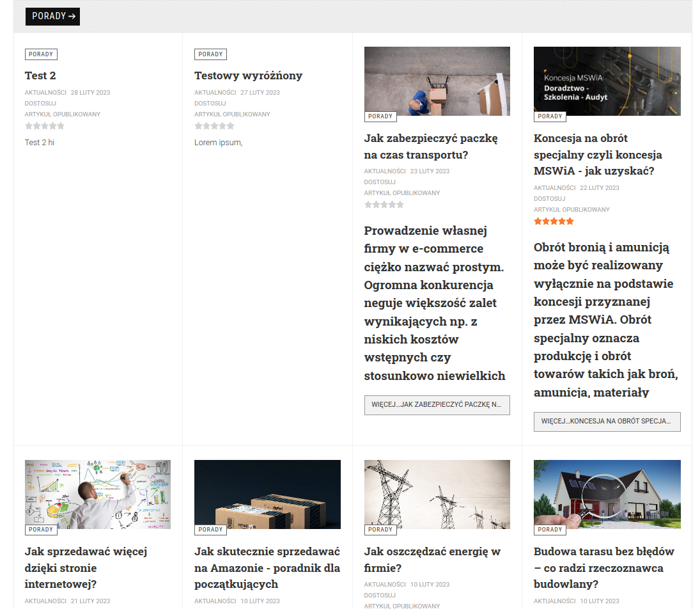Click 'Prowadzenie własnej firmy w e-commerce' intro text
Viewport: 700px width, 609px height.
pos(434,303)
